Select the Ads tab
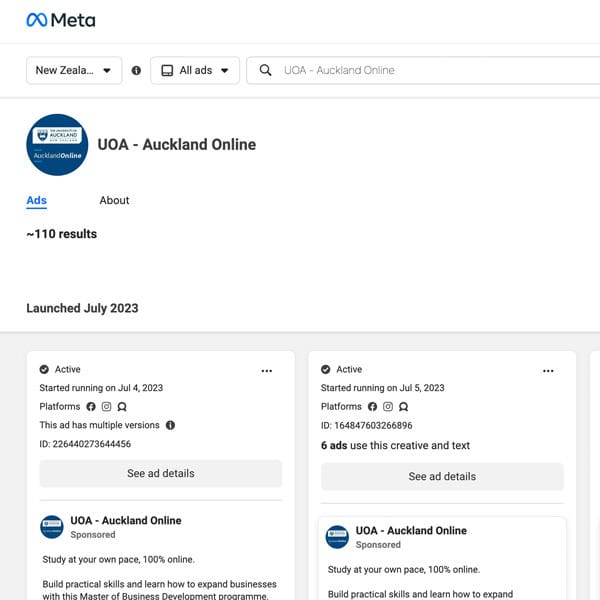Screen dimensions: 600x600 tap(37, 201)
